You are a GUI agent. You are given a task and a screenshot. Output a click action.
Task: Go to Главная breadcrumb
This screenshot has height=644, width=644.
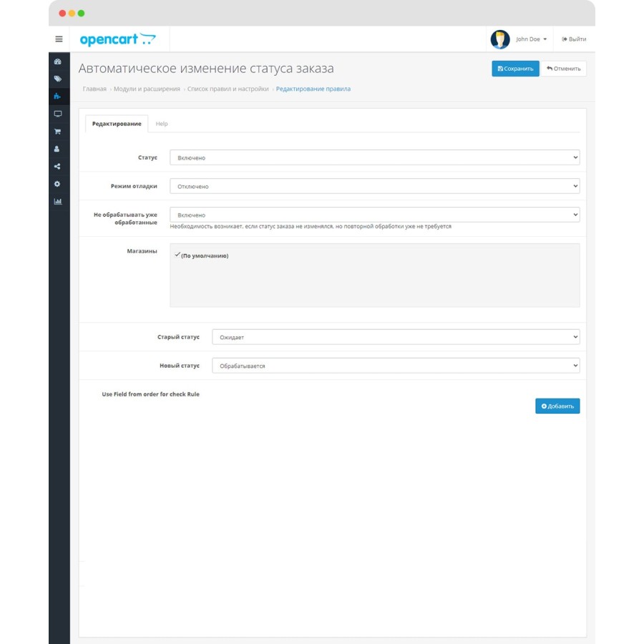pos(94,89)
